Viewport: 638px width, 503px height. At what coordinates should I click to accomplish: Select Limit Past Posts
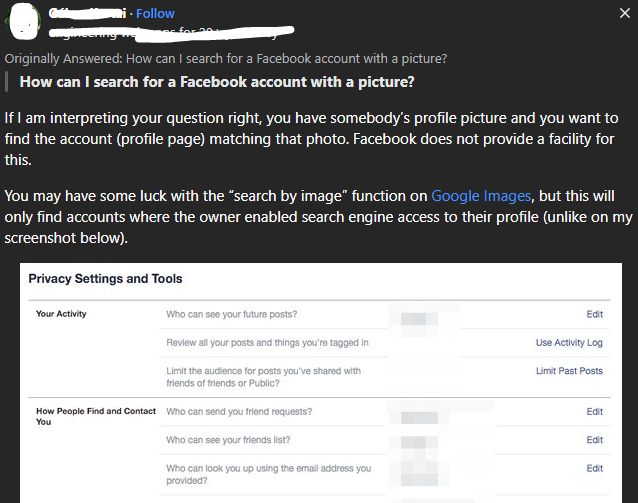pos(569,371)
